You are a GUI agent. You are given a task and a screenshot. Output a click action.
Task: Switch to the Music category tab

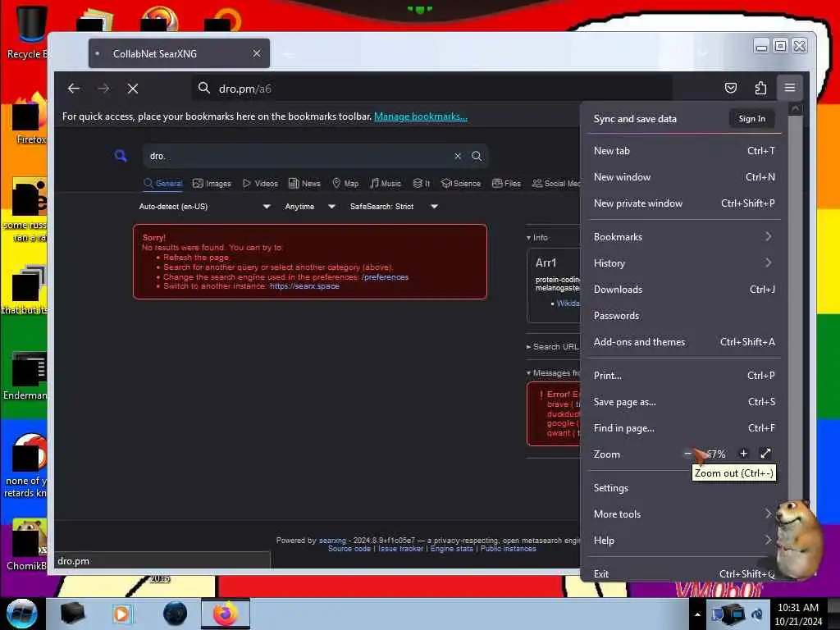pyautogui.click(x=386, y=183)
